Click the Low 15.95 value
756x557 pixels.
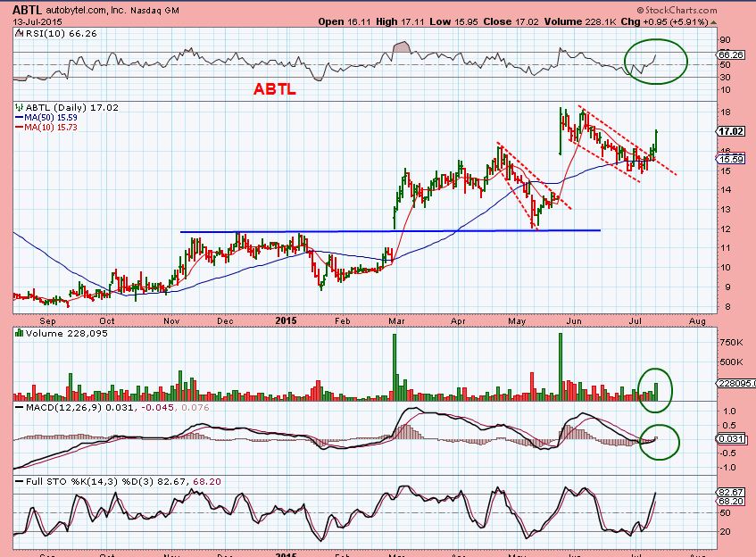[454, 21]
